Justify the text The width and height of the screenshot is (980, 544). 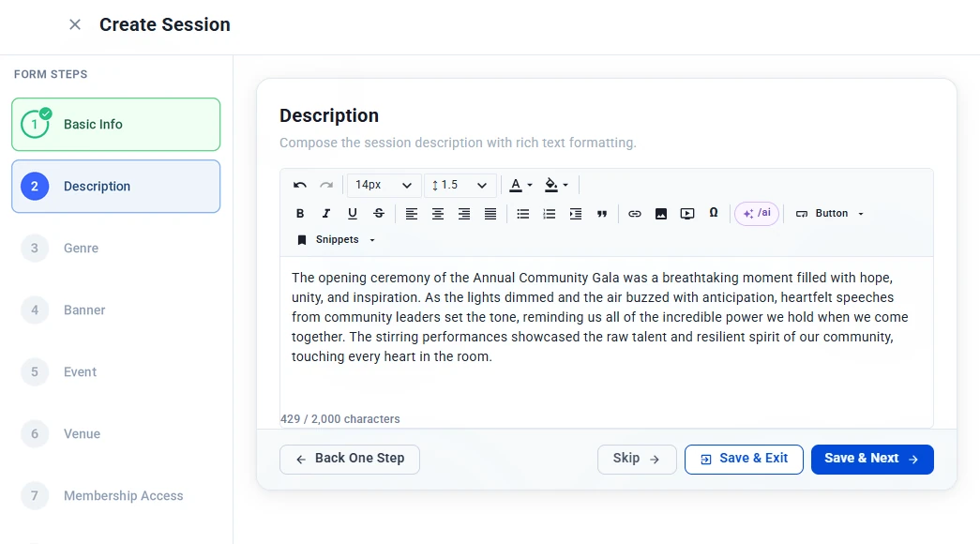click(x=490, y=214)
